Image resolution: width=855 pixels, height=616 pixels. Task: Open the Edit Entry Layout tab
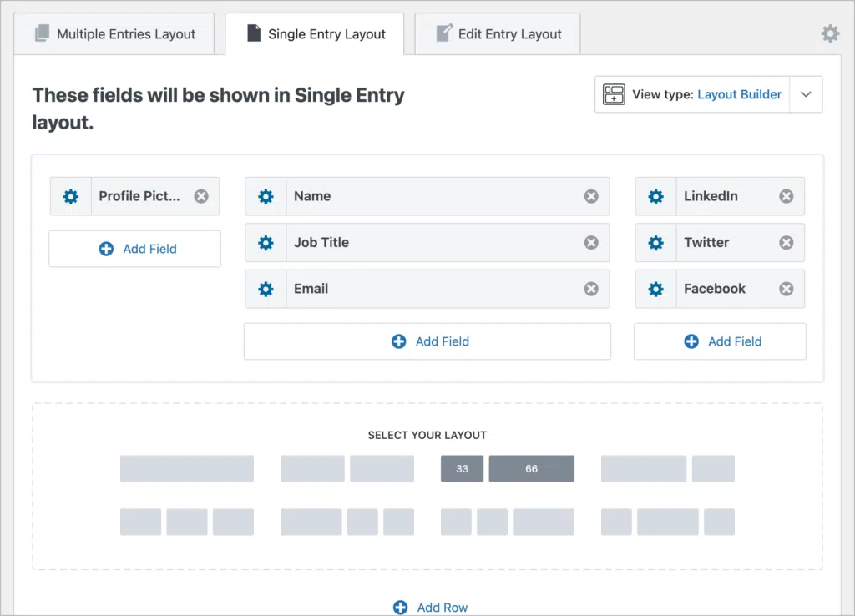[498, 33]
